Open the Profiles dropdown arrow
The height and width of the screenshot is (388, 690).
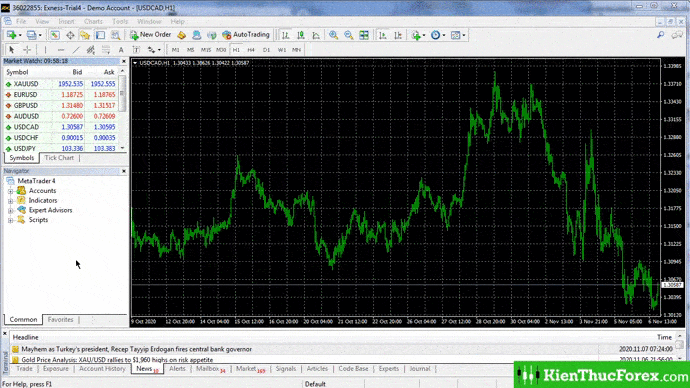coord(40,35)
